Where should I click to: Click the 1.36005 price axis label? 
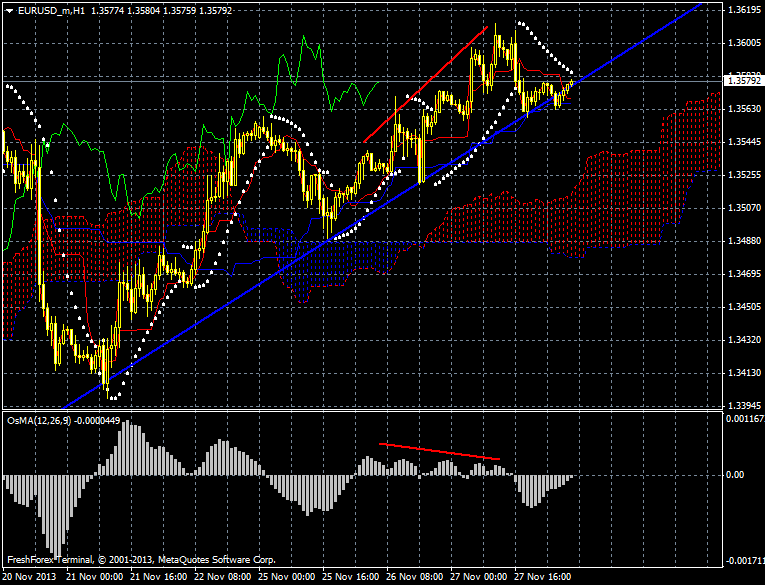click(x=742, y=43)
